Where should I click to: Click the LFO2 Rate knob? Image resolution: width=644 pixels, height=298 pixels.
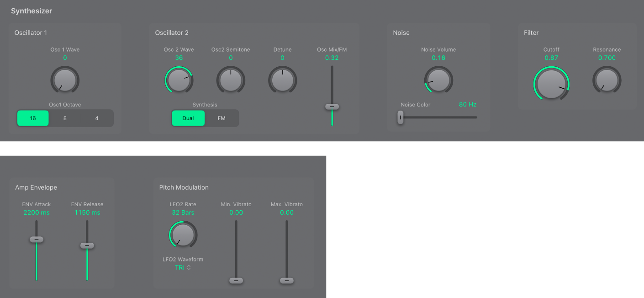pos(183,234)
